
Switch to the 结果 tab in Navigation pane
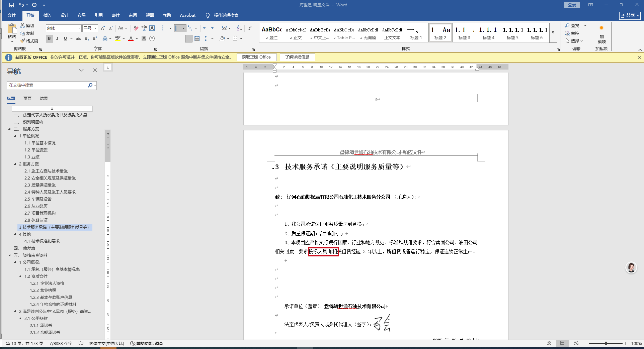click(44, 99)
